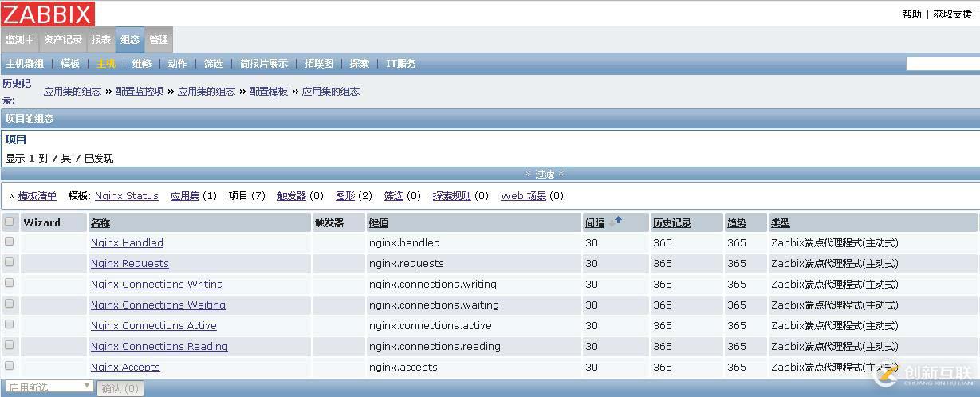The height and width of the screenshot is (397, 980).
Task: Click the 确认 (0) button
Action: pyautogui.click(x=120, y=388)
